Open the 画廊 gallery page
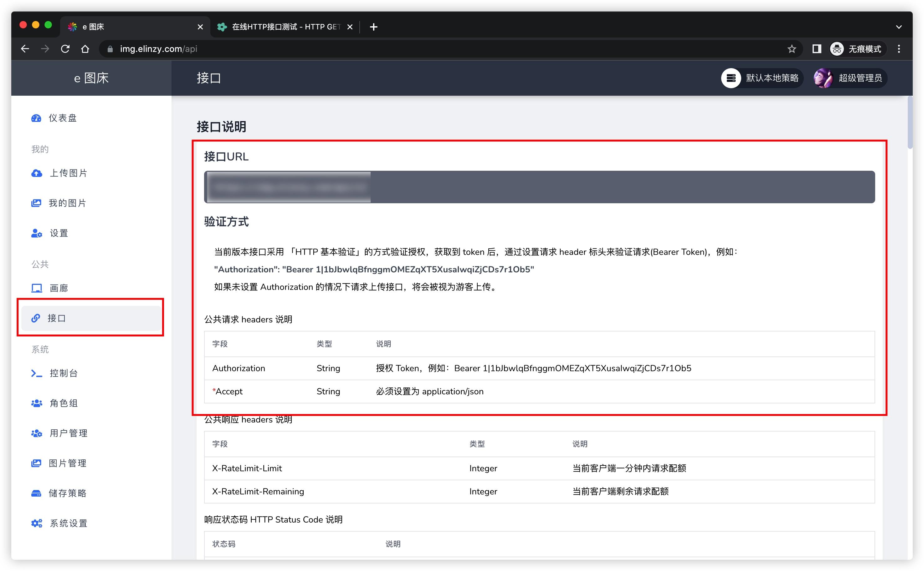 (x=58, y=288)
